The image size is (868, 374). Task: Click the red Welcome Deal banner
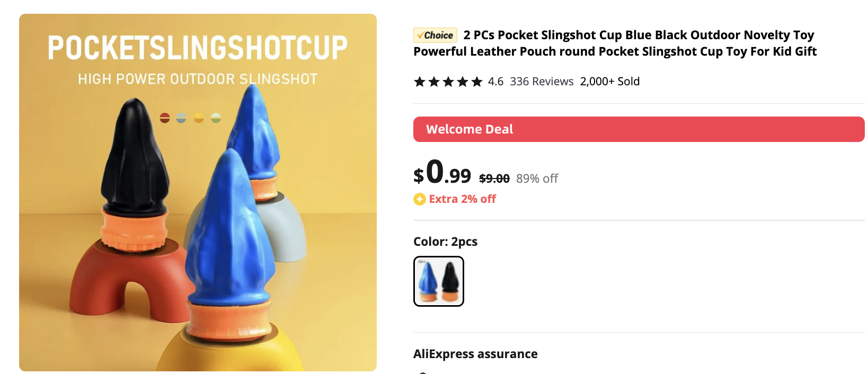click(639, 129)
